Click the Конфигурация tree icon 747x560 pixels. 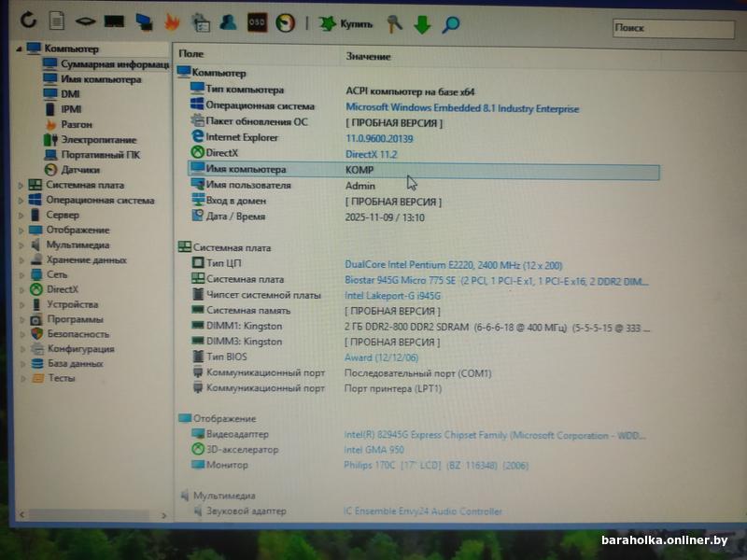pos(37,348)
